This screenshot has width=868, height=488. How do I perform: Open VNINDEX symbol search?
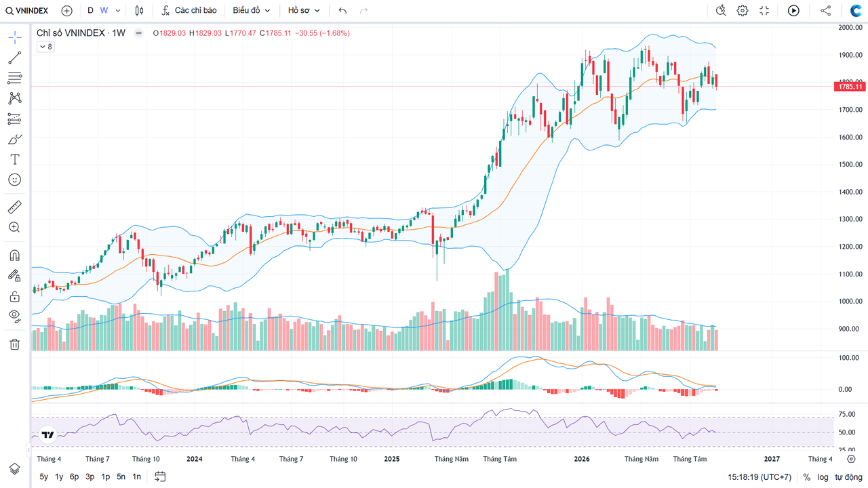tap(28, 11)
